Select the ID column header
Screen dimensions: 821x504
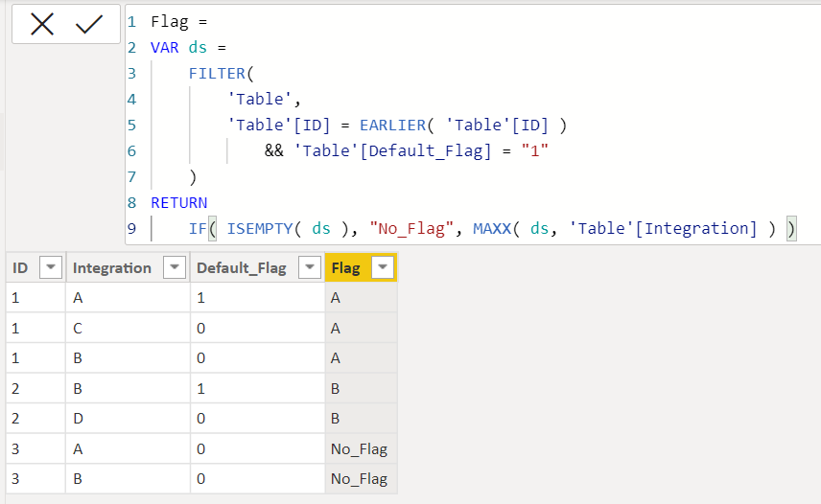pos(35,267)
